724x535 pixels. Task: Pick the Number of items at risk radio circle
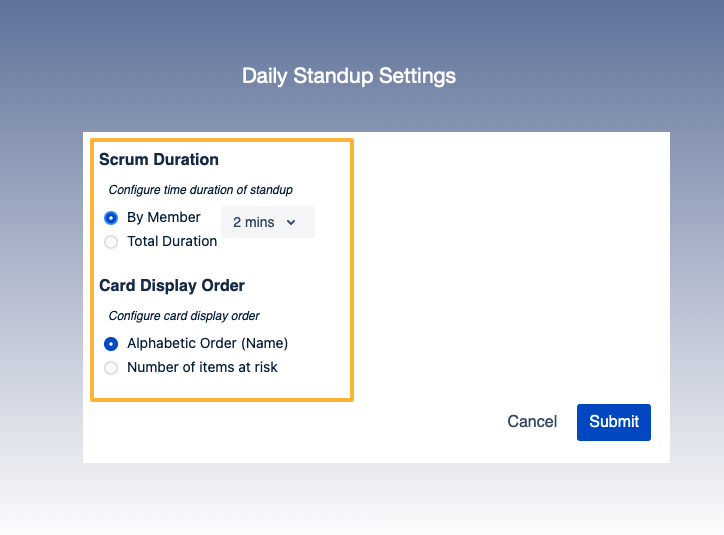coord(111,367)
